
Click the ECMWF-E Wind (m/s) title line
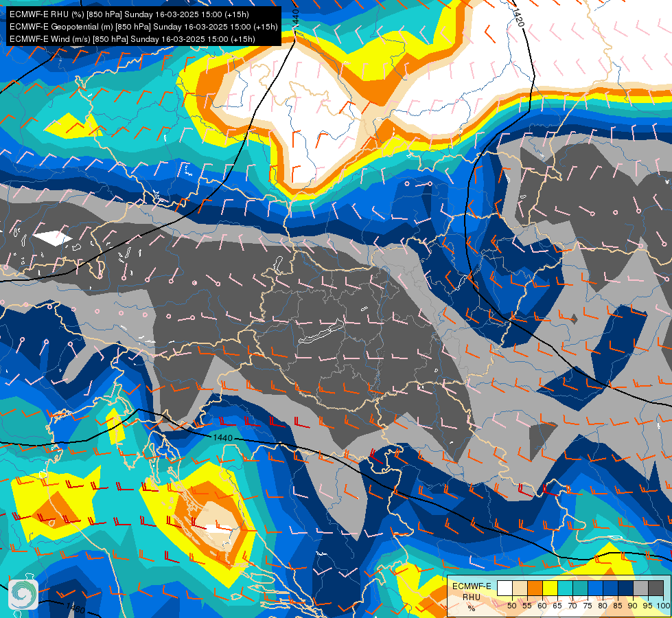tap(132, 39)
